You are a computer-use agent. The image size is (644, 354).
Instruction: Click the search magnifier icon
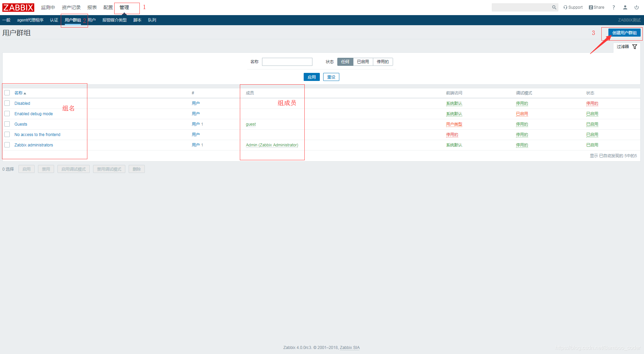coord(554,7)
